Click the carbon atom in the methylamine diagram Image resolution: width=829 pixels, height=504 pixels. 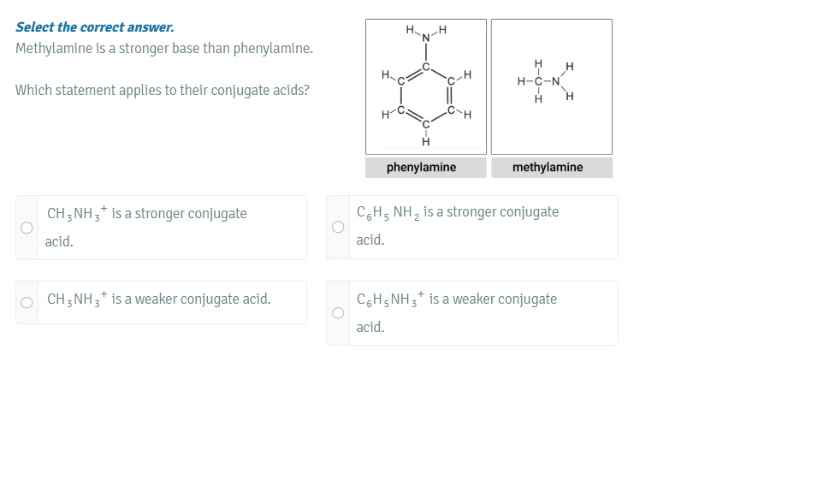coord(538,81)
